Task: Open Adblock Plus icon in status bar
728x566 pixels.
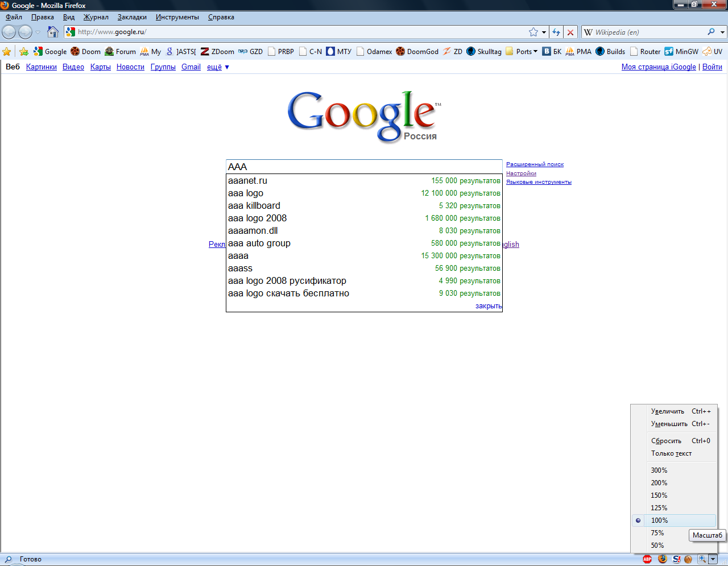Action: 647,559
